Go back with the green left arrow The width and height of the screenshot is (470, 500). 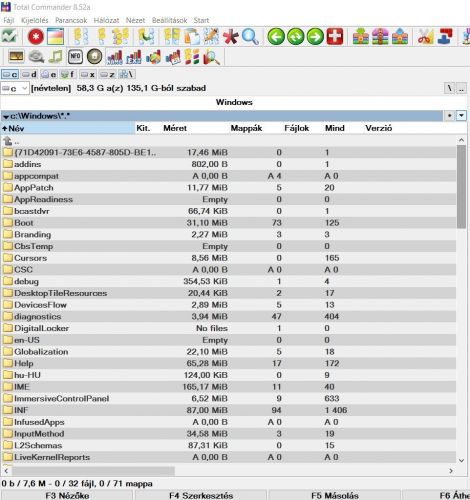(276, 36)
